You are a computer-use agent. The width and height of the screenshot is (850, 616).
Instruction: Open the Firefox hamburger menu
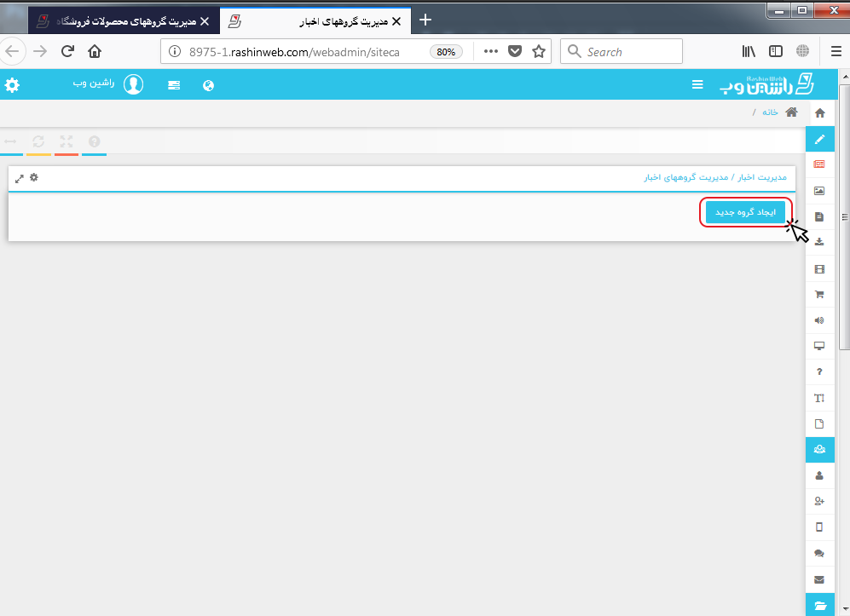[836, 51]
